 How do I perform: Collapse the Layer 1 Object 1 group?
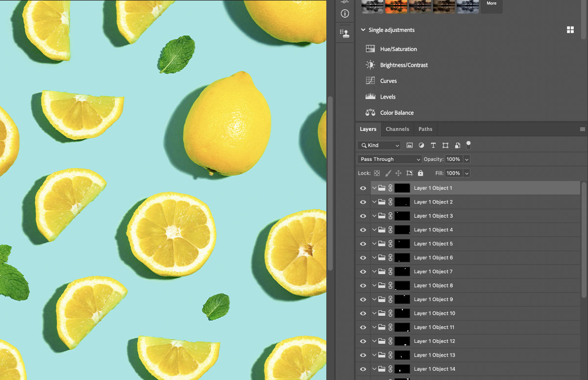374,188
